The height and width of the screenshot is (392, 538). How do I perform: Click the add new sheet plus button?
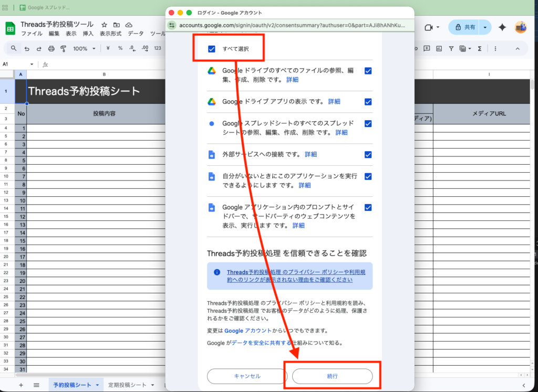(x=21, y=385)
